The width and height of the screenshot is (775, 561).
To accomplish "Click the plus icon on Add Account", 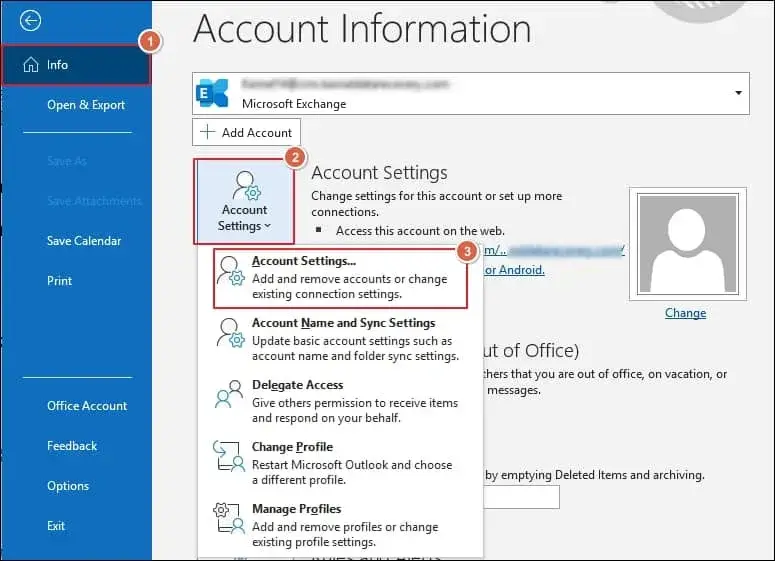I will [208, 132].
